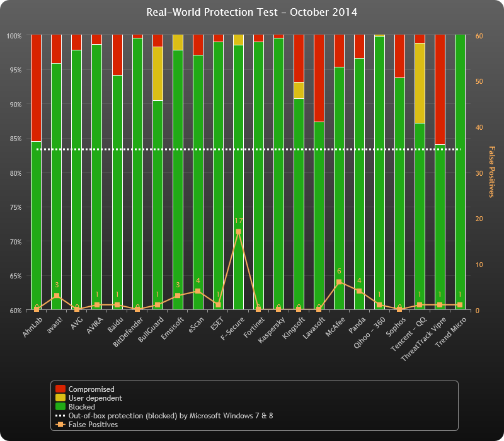Click the '50' right axis tick label
Viewport: 504px width, 441px height.
pos(479,81)
